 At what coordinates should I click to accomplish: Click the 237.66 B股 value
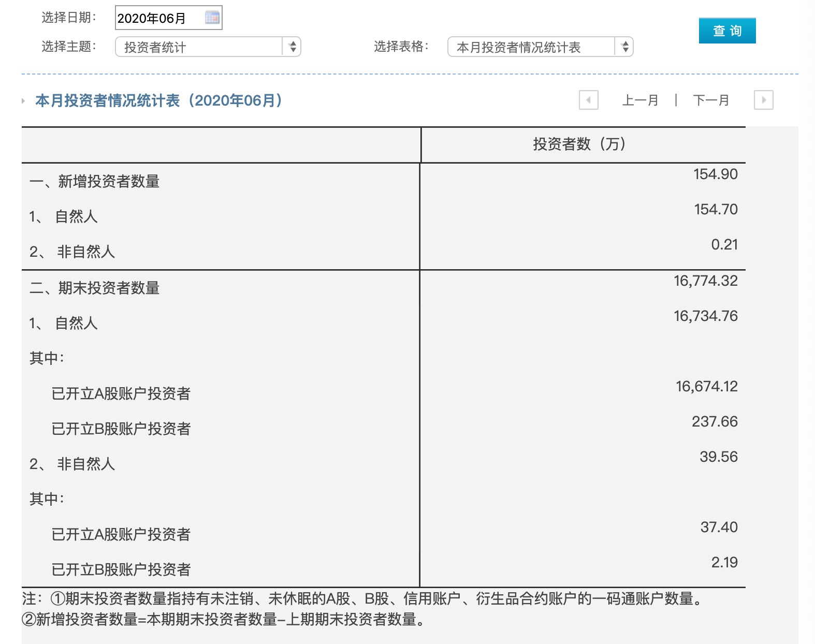pyautogui.click(x=715, y=422)
